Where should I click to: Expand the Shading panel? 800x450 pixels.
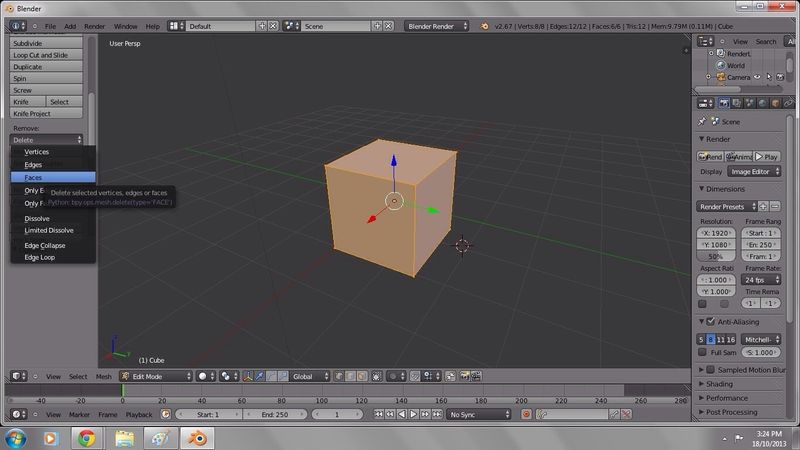pos(719,384)
